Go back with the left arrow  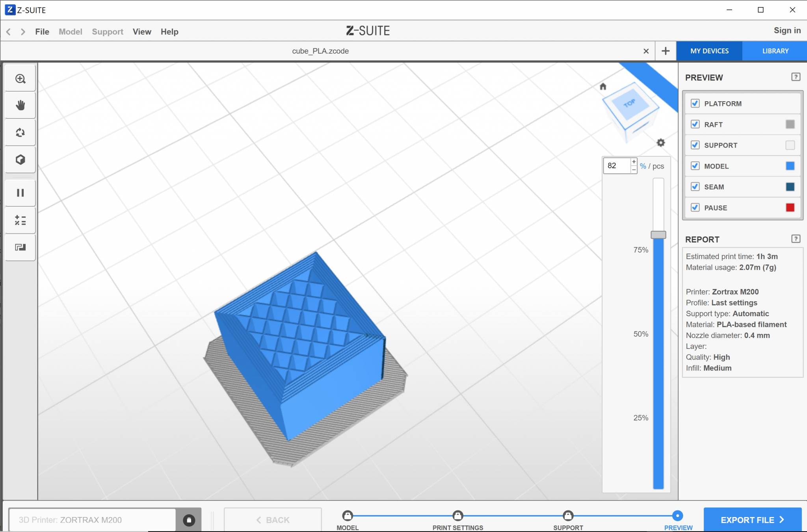coord(9,32)
